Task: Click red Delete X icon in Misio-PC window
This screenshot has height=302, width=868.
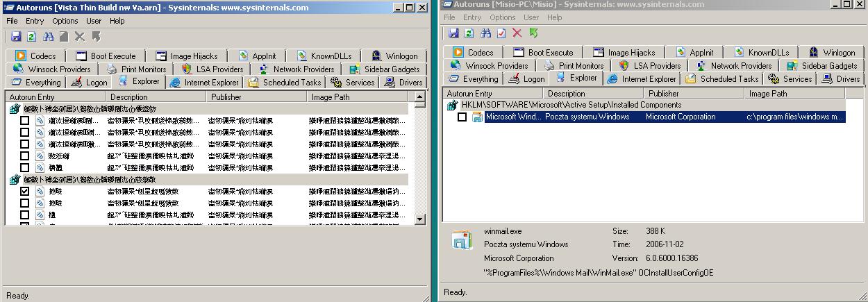Action: pos(517,33)
